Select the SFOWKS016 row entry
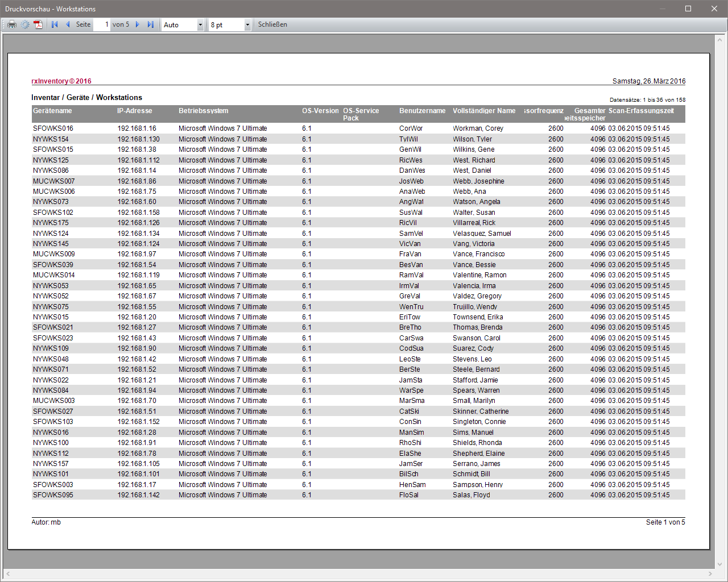Image resolution: width=728 pixels, height=582 pixels. click(53, 128)
